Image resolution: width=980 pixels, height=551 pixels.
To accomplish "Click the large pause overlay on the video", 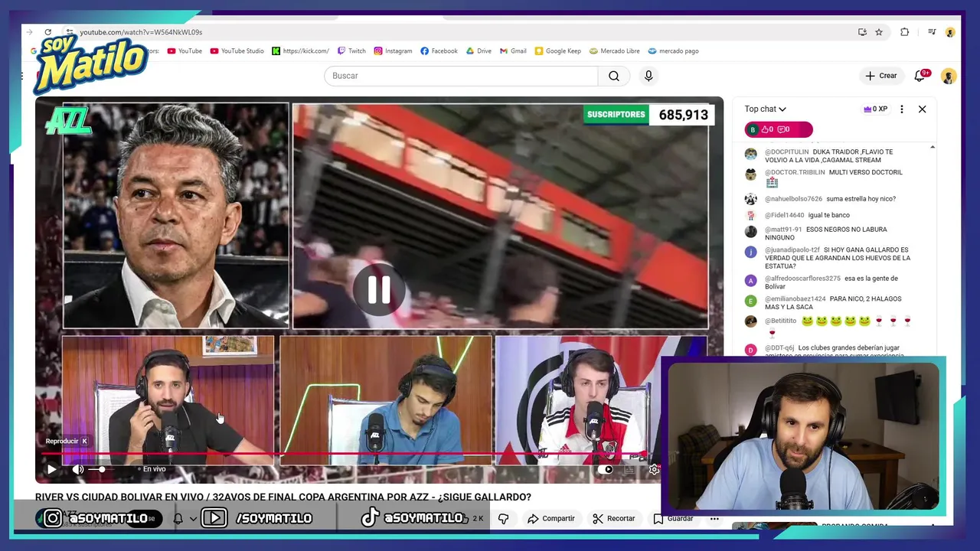I will pyautogui.click(x=379, y=290).
